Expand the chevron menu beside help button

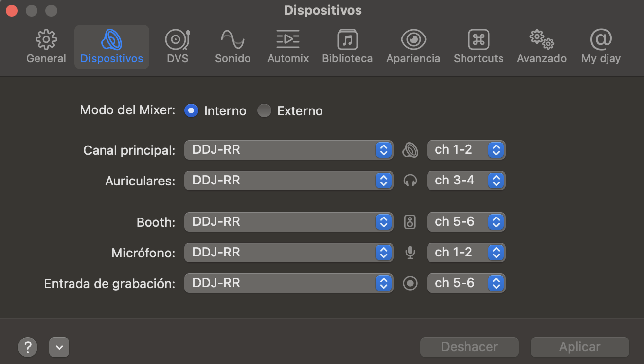pos(59,347)
